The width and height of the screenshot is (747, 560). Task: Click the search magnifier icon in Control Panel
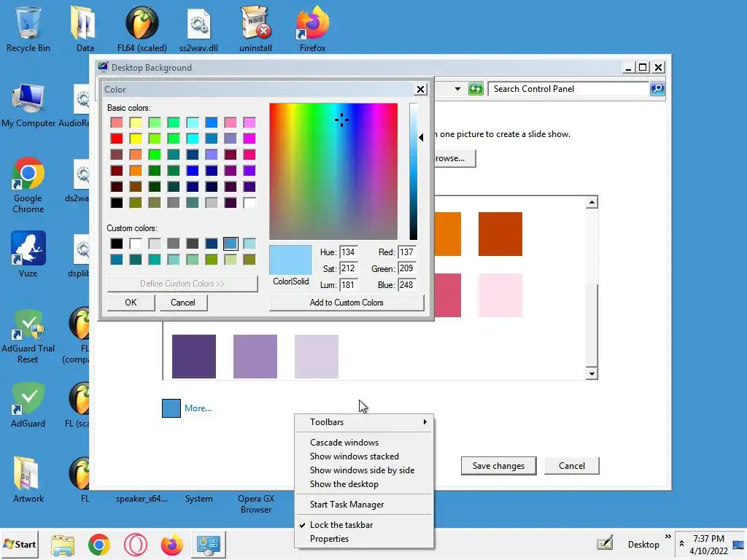(657, 88)
